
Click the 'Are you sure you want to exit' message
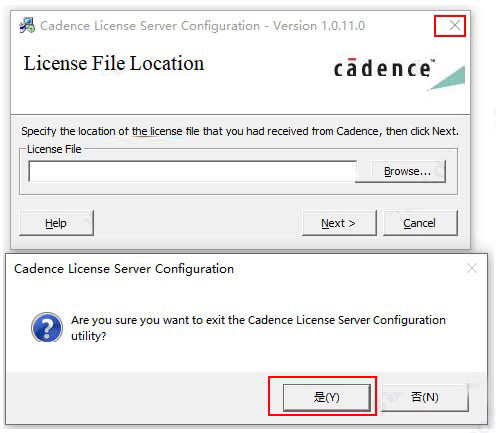point(258,328)
